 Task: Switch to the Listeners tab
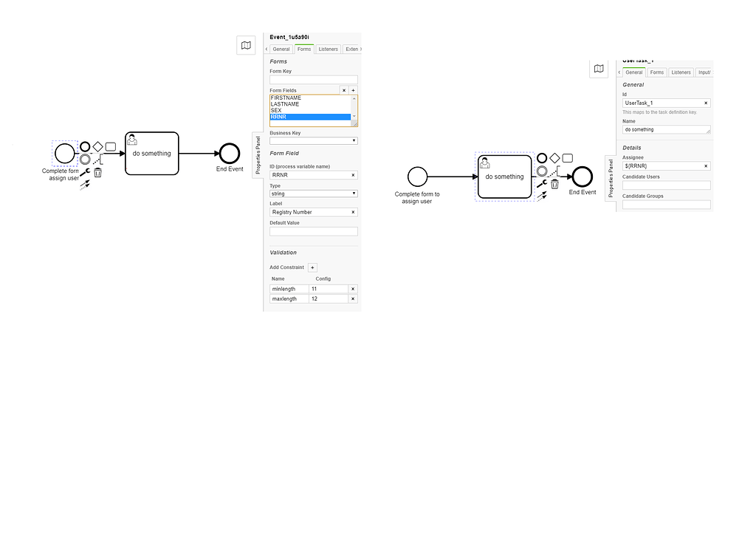click(328, 49)
